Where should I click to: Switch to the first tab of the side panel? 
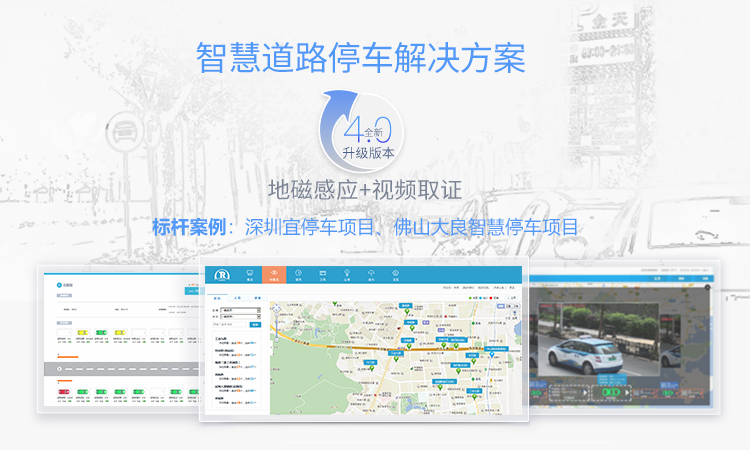pyautogui.click(x=217, y=298)
